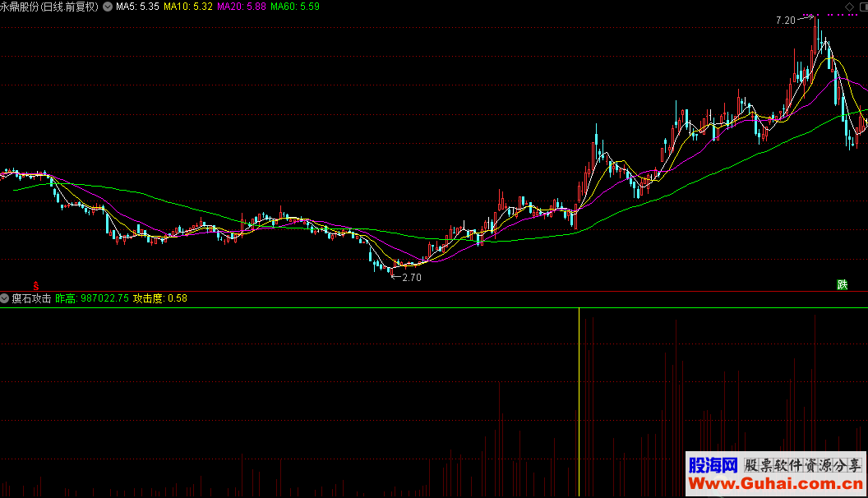Click the 昨高: 987022.75 value

(92, 298)
